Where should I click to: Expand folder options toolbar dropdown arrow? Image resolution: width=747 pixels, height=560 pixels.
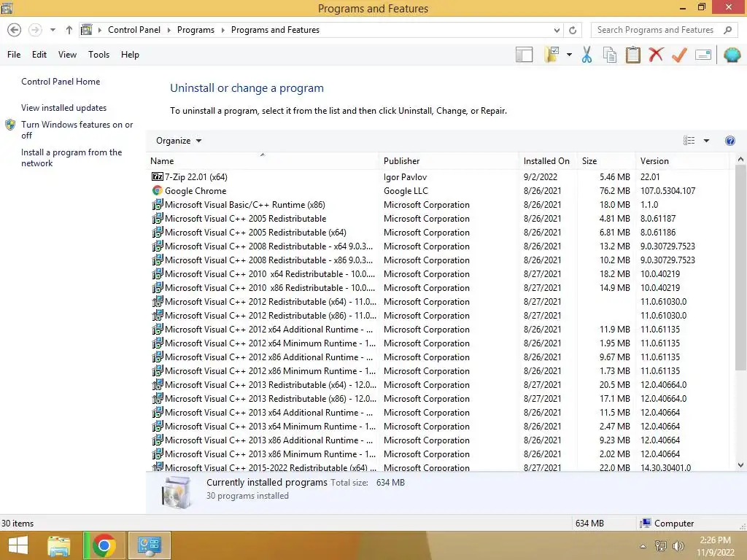(x=569, y=55)
